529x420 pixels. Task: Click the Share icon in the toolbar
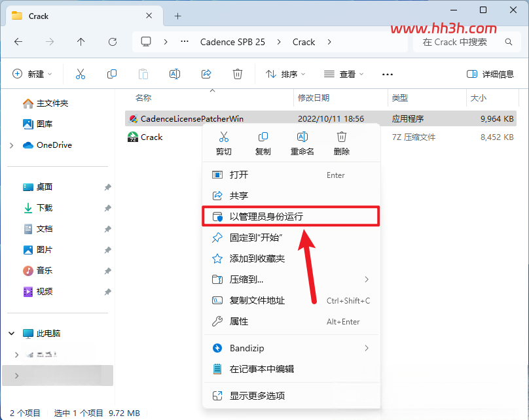pos(206,74)
